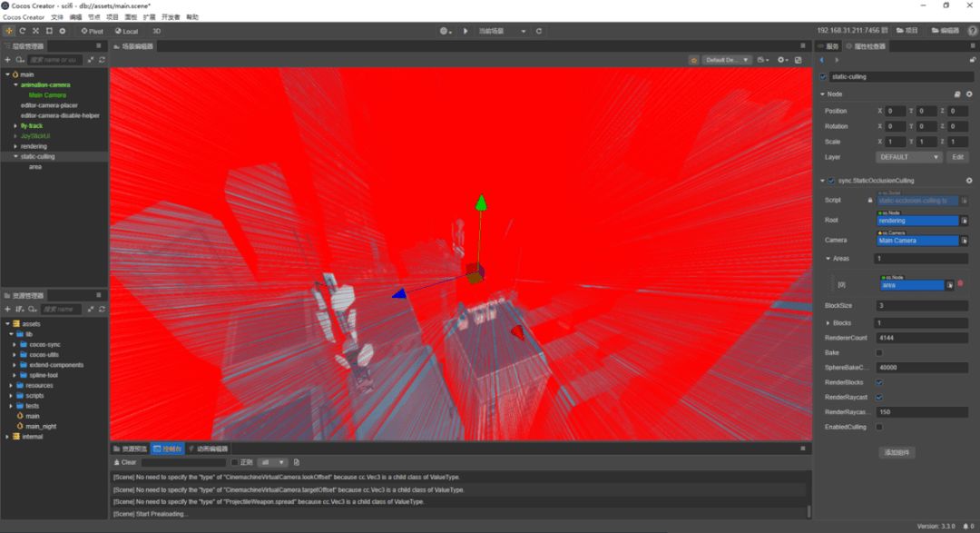Expand the rendering node
The height and width of the screenshot is (533, 980).
tap(15, 146)
